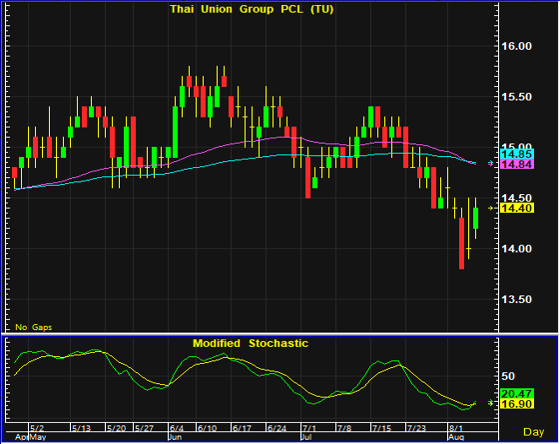Click the 6/24 date marker
This screenshot has height=444, width=560.
[x=277, y=428]
